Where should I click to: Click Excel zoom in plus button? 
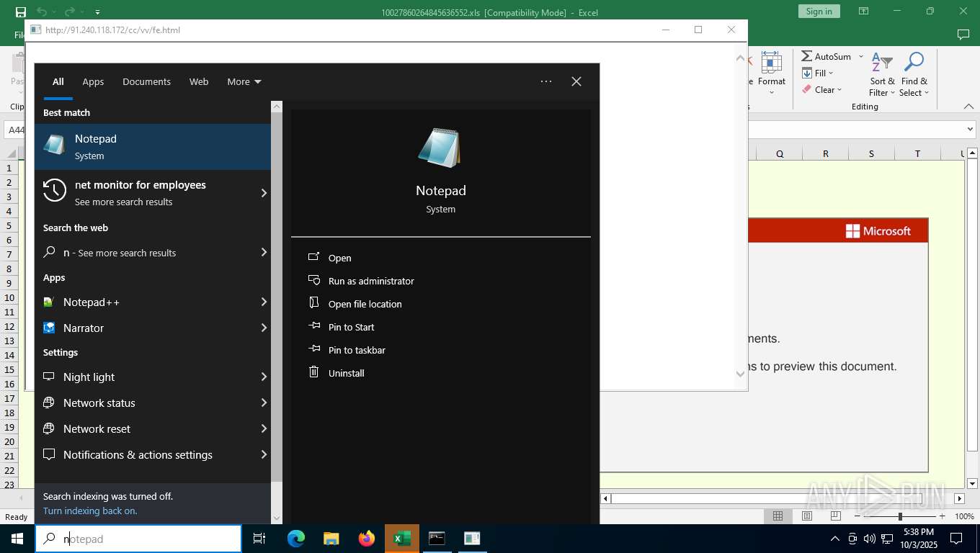942,516
